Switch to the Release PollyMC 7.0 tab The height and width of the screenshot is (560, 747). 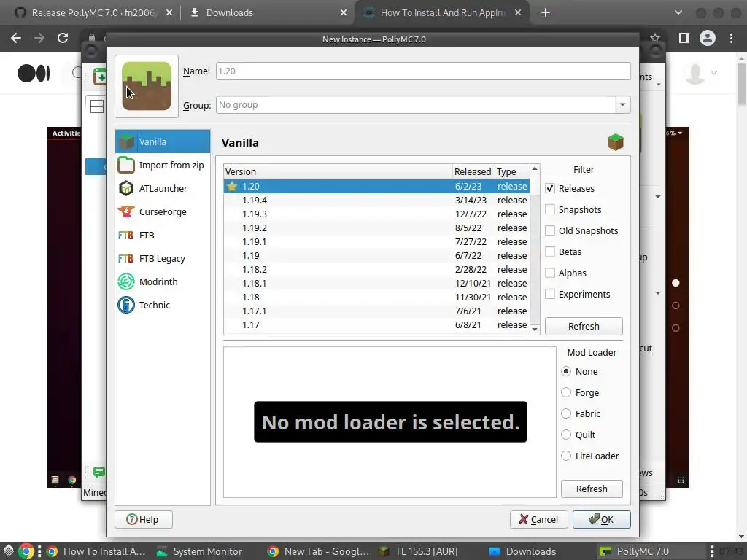pyautogui.click(x=93, y=13)
